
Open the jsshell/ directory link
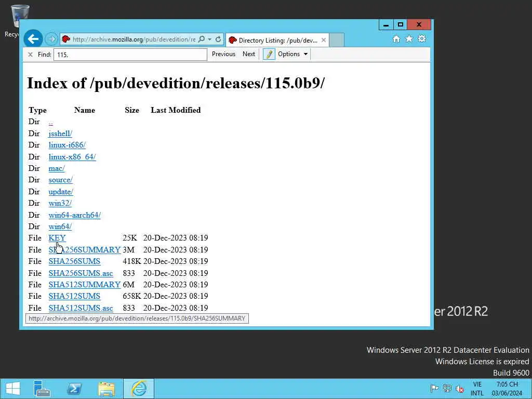click(60, 134)
